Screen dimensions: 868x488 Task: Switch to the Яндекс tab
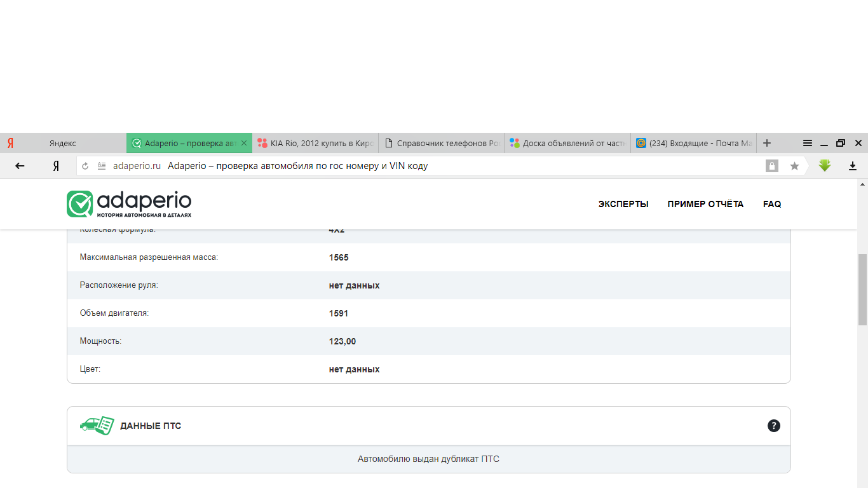(63, 143)
